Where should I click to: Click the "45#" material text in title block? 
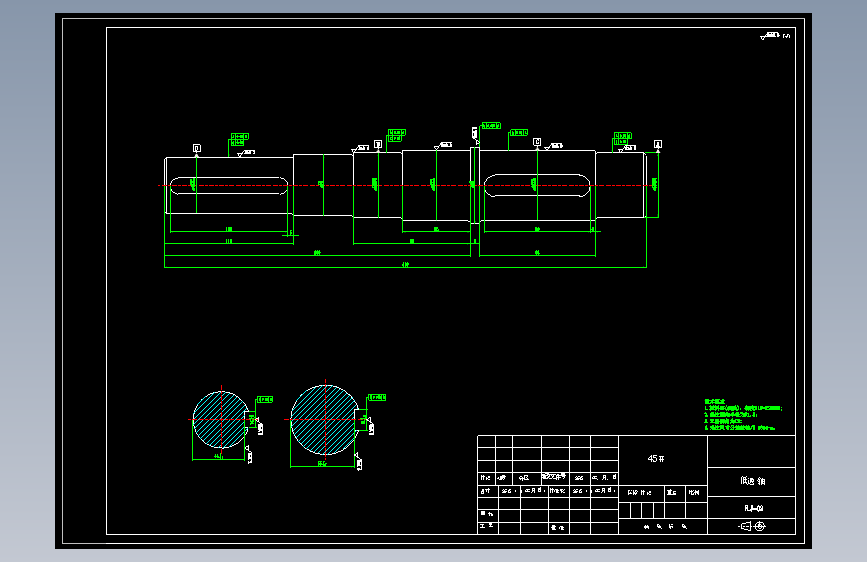click(x=656, y=459)
